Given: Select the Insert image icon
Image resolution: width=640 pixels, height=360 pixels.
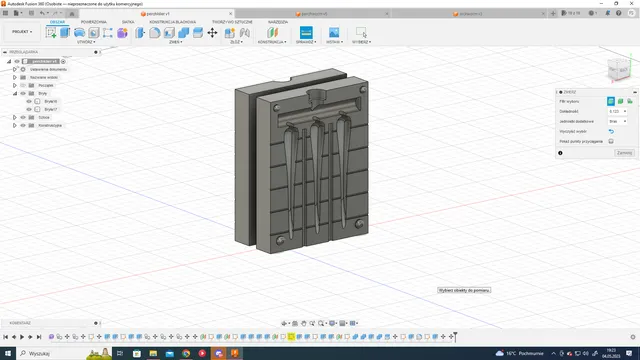Looking at the screenshot, I should (334, 33).
